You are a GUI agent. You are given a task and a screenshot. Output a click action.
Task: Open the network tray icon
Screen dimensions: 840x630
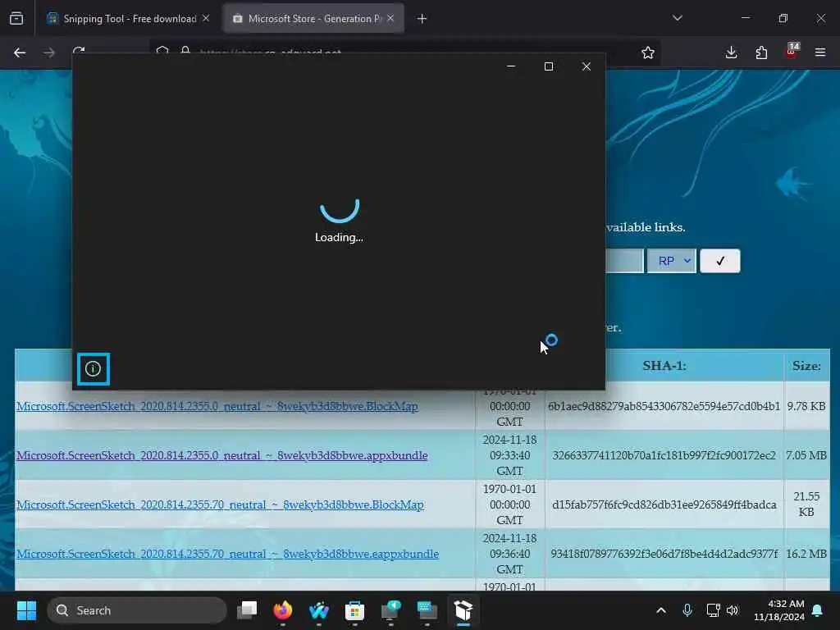(713, 610)
